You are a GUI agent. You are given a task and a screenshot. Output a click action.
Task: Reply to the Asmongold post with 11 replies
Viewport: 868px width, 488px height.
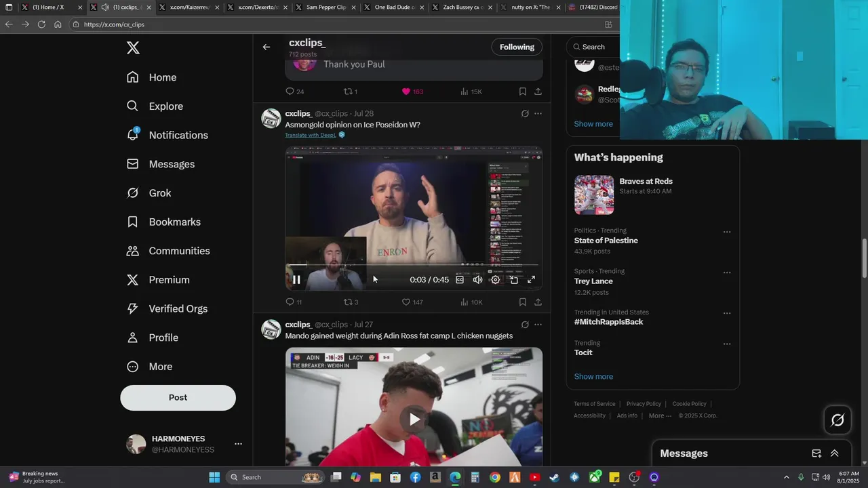[x=290, y=302]
